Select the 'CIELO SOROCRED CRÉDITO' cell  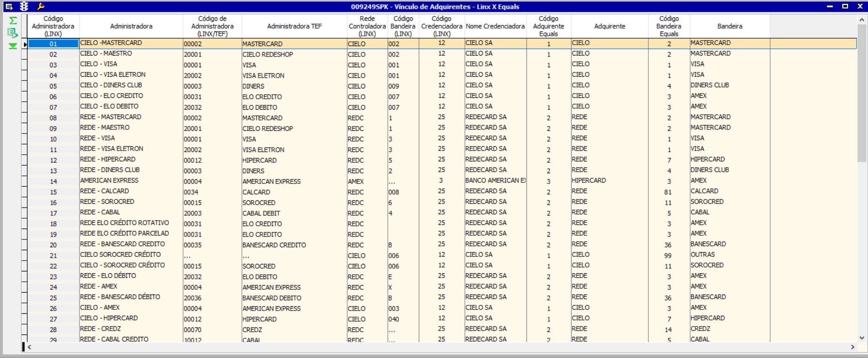pyautogui.click(x=131, y=255)
